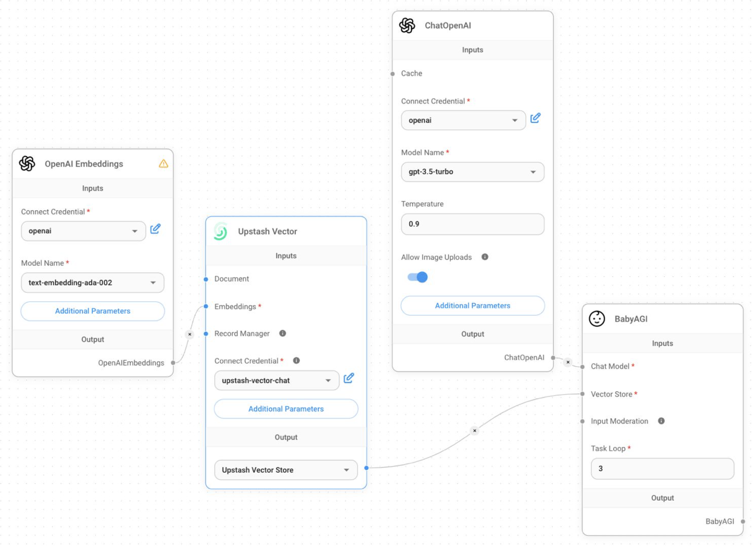This screenshot has width=756, height=546.
Task: Click the Input Moderation info icon
Action: click(x=661, y=421)
